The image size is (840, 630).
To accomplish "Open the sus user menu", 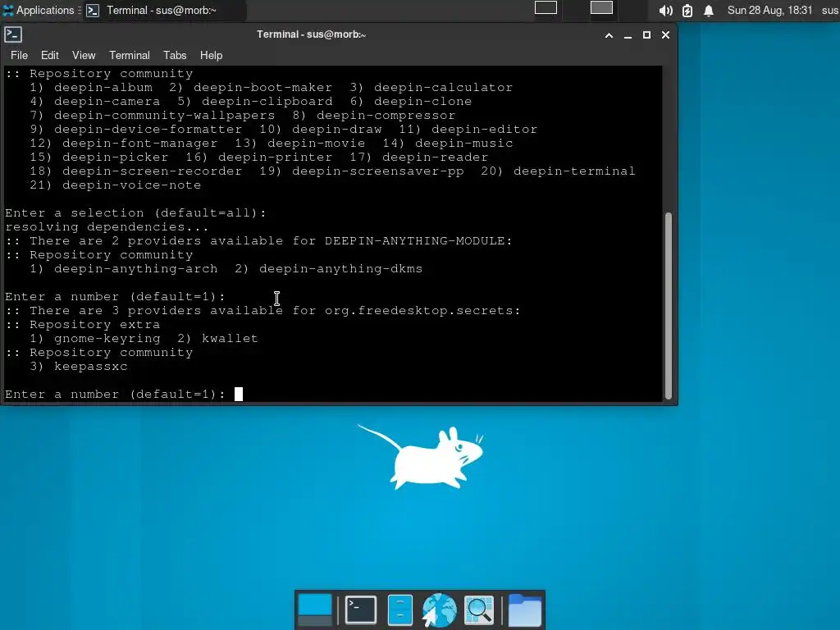I will pyautogui.click(x=830, y=10).
